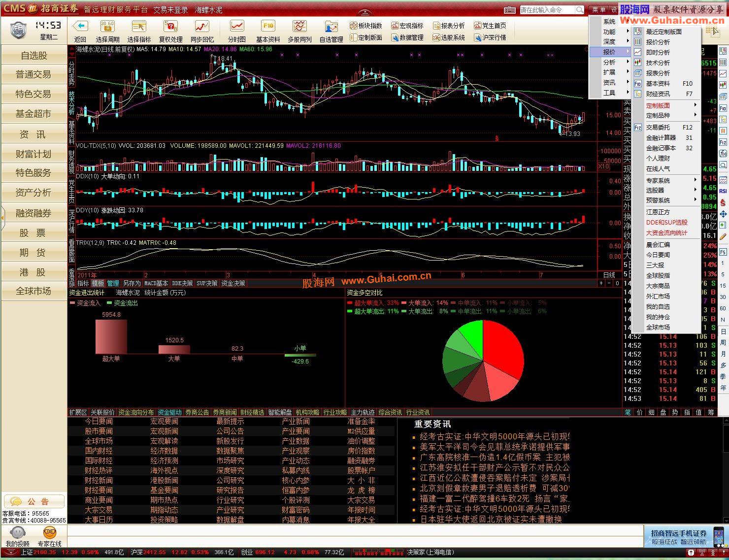Click the f(x) formula icon in sidebar
The height and width of the screenshot is (560, 729).
pos(723,154)
